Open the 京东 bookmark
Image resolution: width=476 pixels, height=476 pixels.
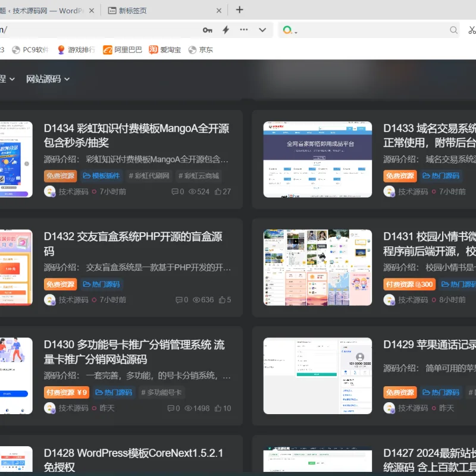(201, 50)
